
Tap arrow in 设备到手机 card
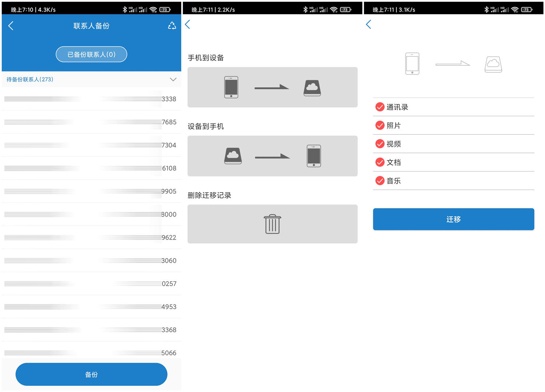[x=272, y=156]
